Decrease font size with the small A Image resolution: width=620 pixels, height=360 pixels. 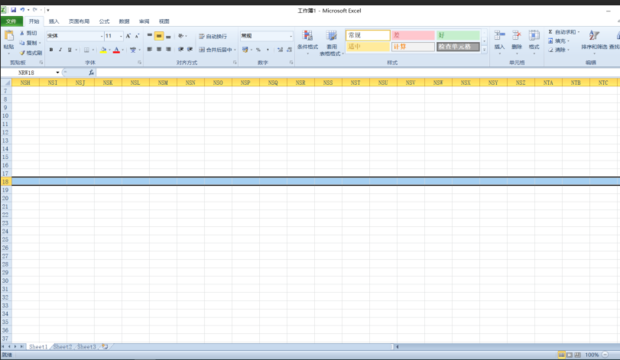click(x=137, y=36)
